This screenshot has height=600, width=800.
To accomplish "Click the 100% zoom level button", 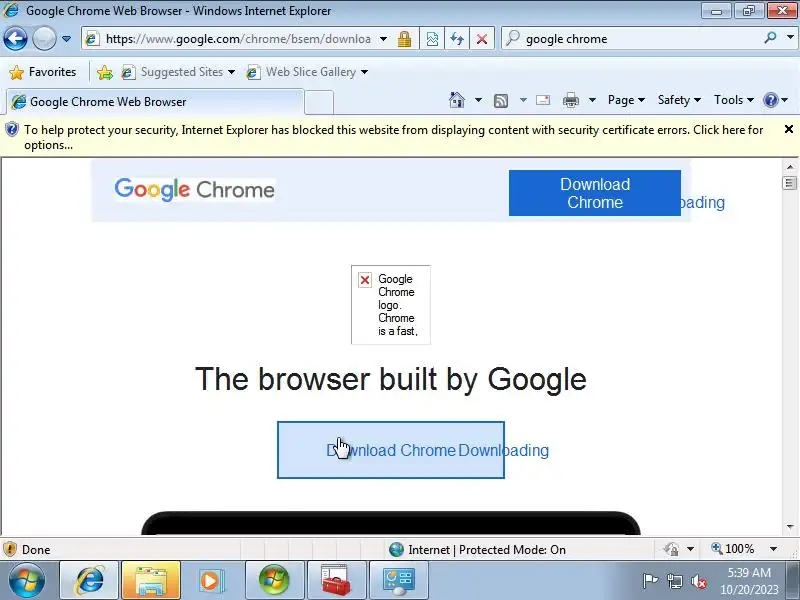I will [x=733, y=549].
